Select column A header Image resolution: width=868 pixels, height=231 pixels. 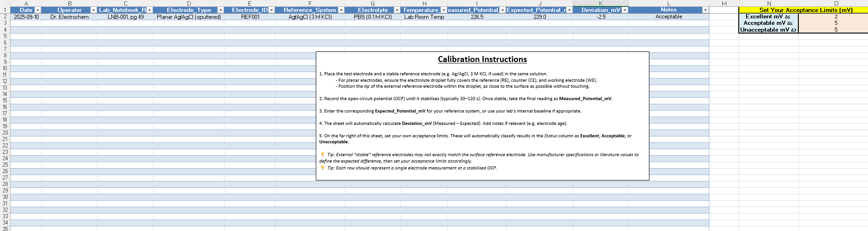tap(26, 3)
